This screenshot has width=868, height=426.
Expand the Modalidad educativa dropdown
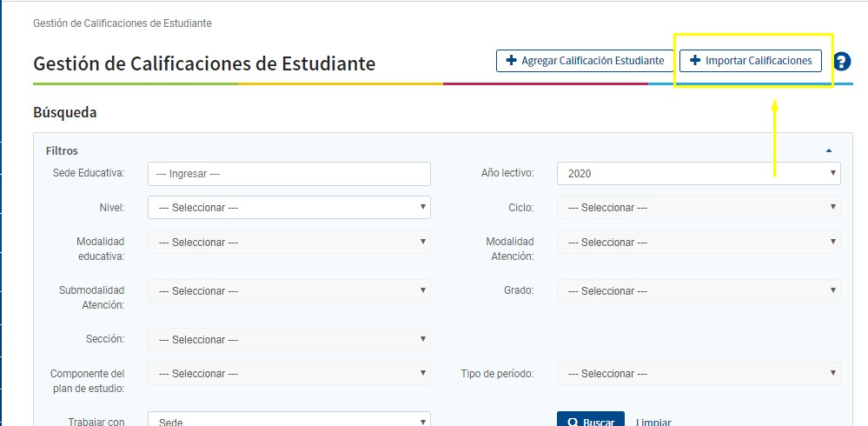pos(289,243)
